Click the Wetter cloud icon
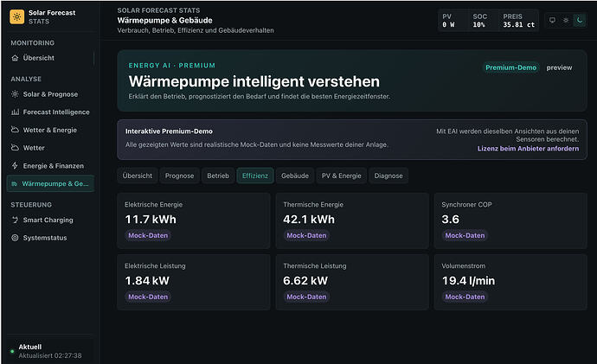The width and height of the screenshot is (597, 364). (15, 148)
